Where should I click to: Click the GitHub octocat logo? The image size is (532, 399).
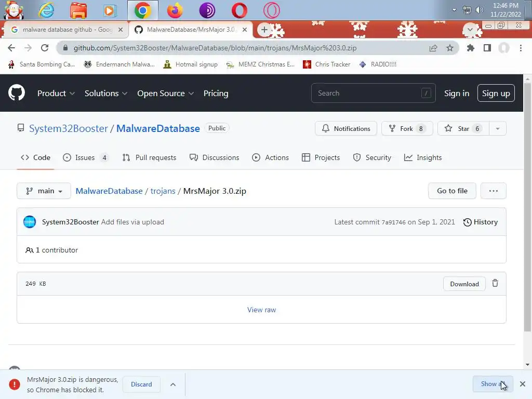17,92
